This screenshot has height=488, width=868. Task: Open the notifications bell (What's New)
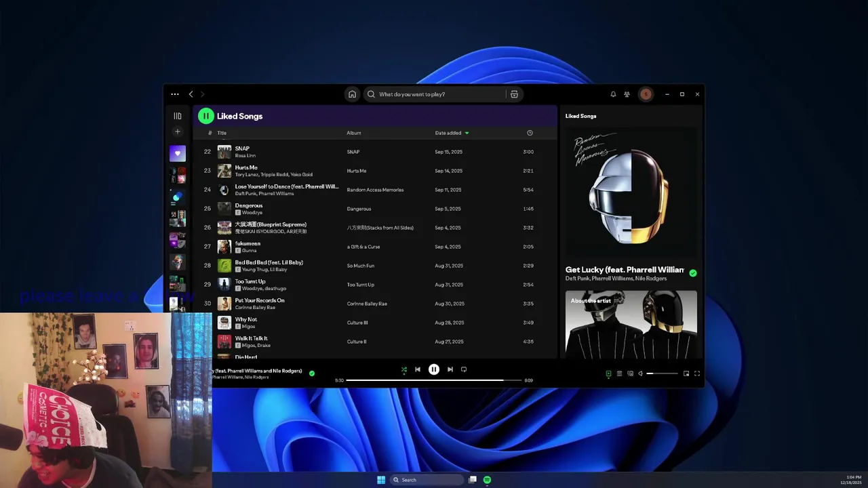(613, 94)
